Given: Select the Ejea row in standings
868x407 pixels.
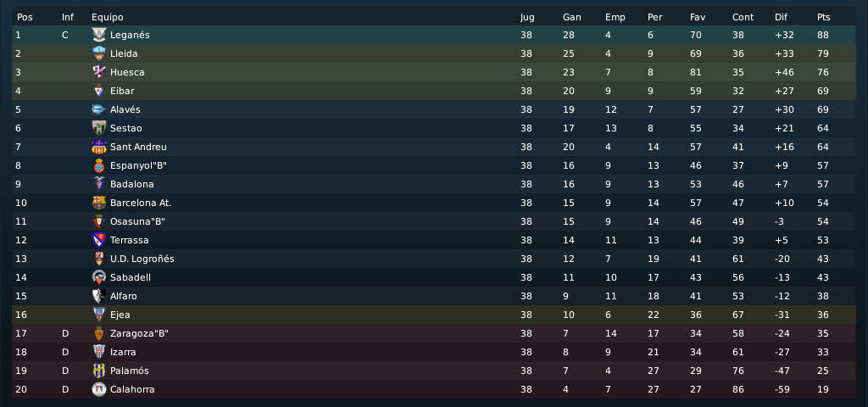Looking at the screenshot, I should point(433,315).
